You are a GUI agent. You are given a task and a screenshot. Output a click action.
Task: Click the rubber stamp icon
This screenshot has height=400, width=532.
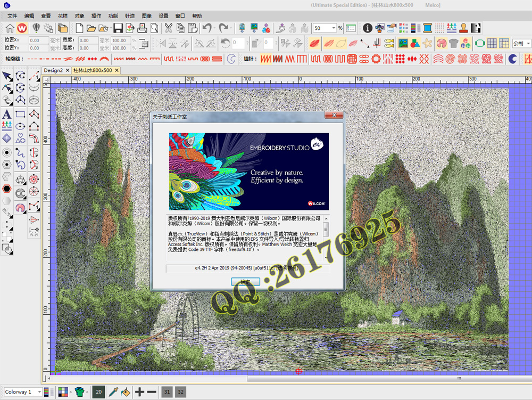click(x=464, y=28)
